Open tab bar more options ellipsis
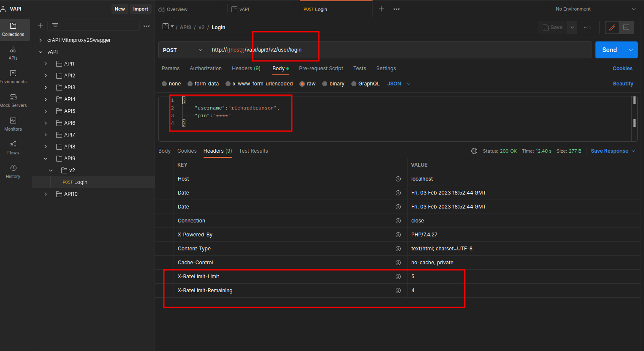 click(x=397, y=9)
